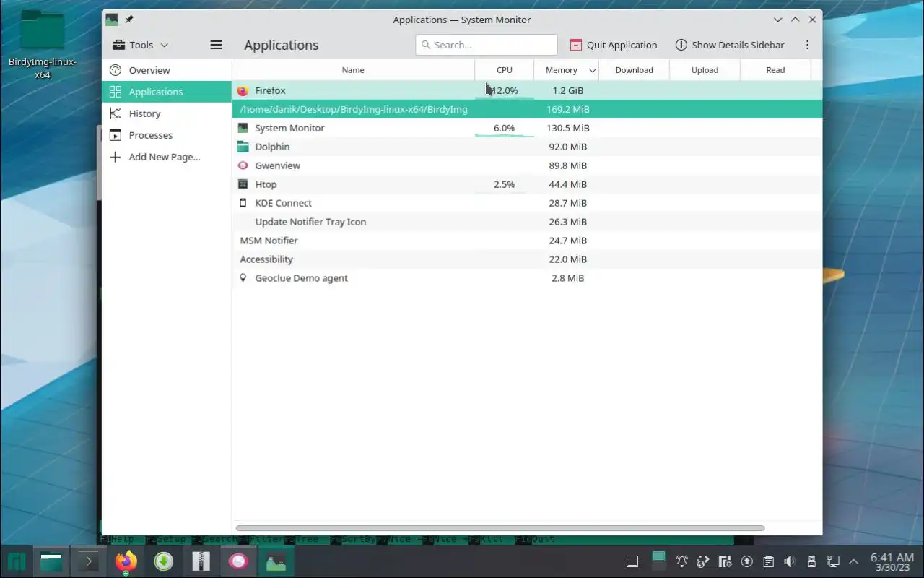Open the volume control tray icon
Image resolution: width=924 pixels, height=578 pixels.
pos(790,561)
